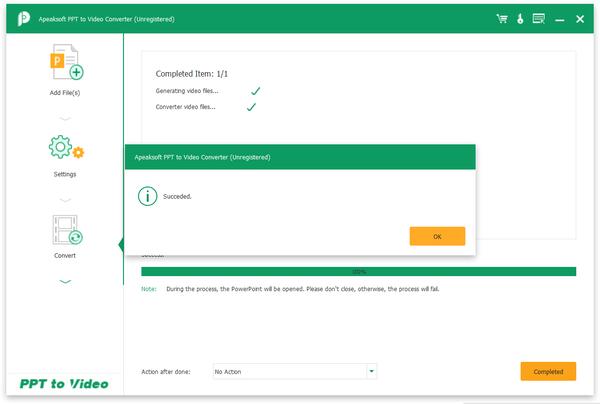Click the dialog title bar text

click(x=202, y=157)
